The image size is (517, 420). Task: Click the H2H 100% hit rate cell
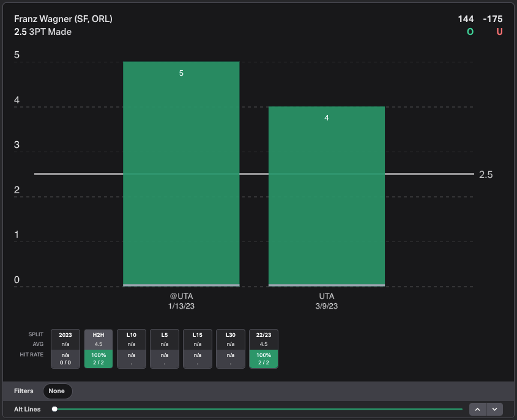[x=99, y=359]
